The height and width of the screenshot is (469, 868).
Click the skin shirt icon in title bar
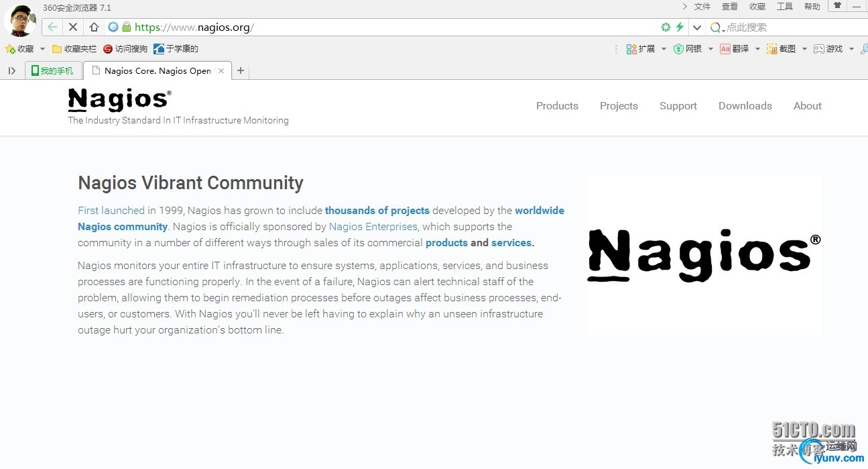click(837, 5)
